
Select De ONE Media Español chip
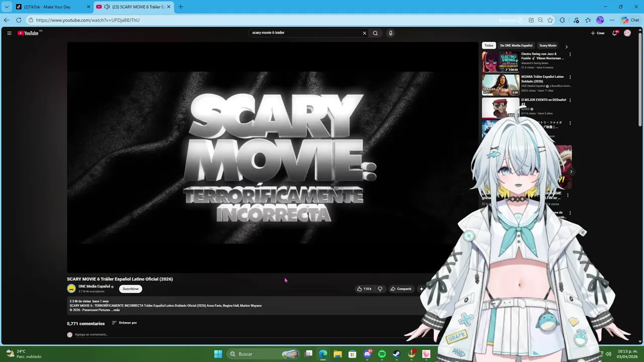click(516, 45)
